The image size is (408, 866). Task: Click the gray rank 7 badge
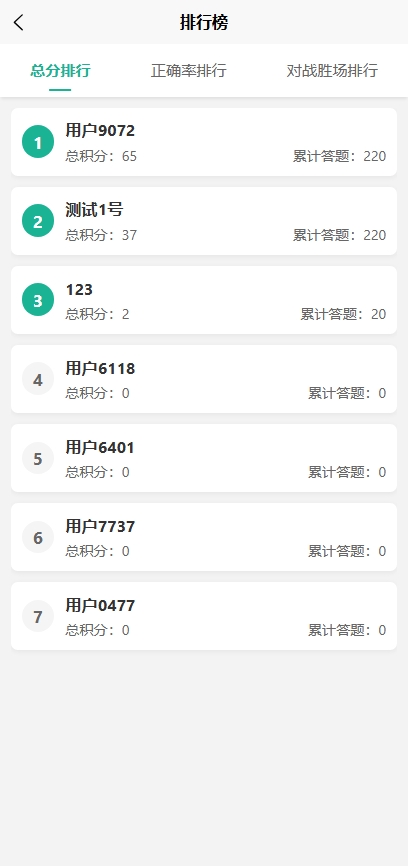[x=38, y=616]
